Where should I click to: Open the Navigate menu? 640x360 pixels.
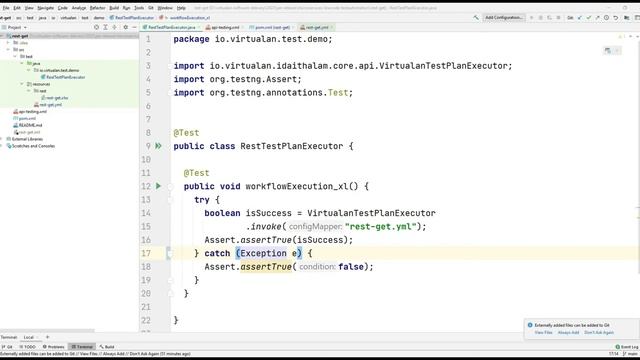tap(45, 8)
